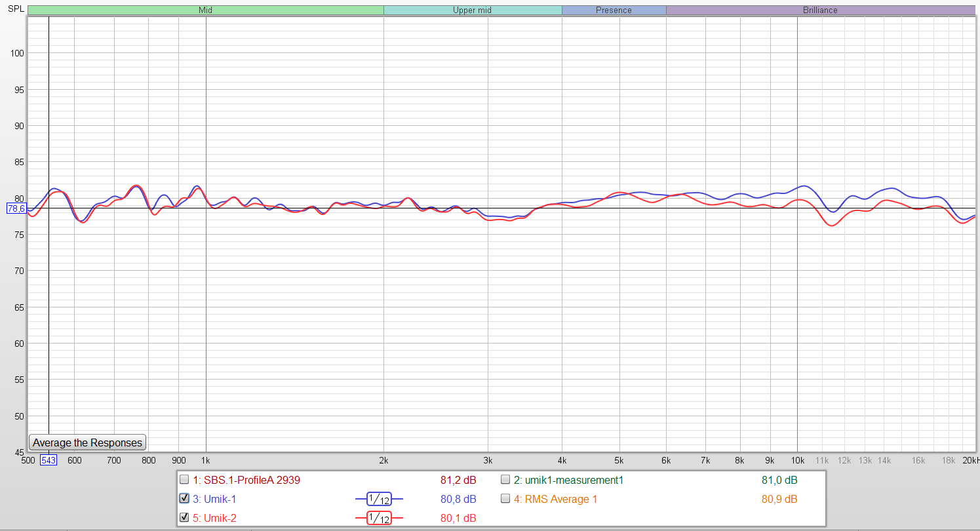
Task: Click the Average the Responses button
Action: pyautogui.click(x=88, y=442)
